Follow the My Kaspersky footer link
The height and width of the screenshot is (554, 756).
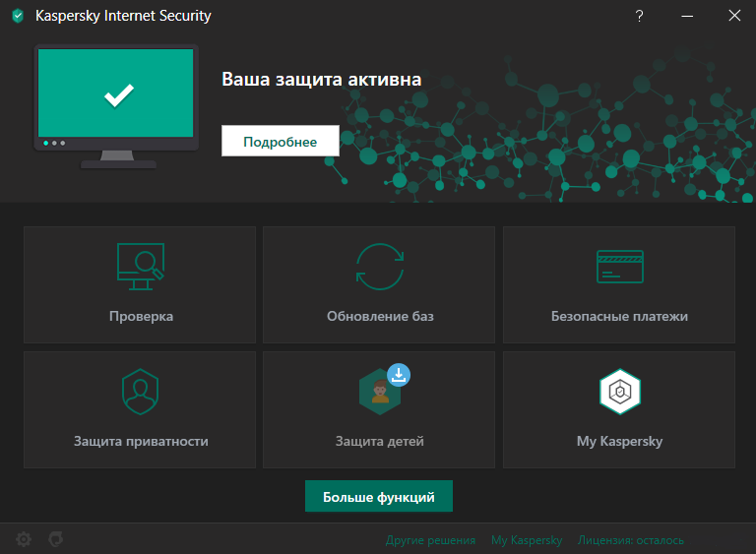tap(527, 540)
